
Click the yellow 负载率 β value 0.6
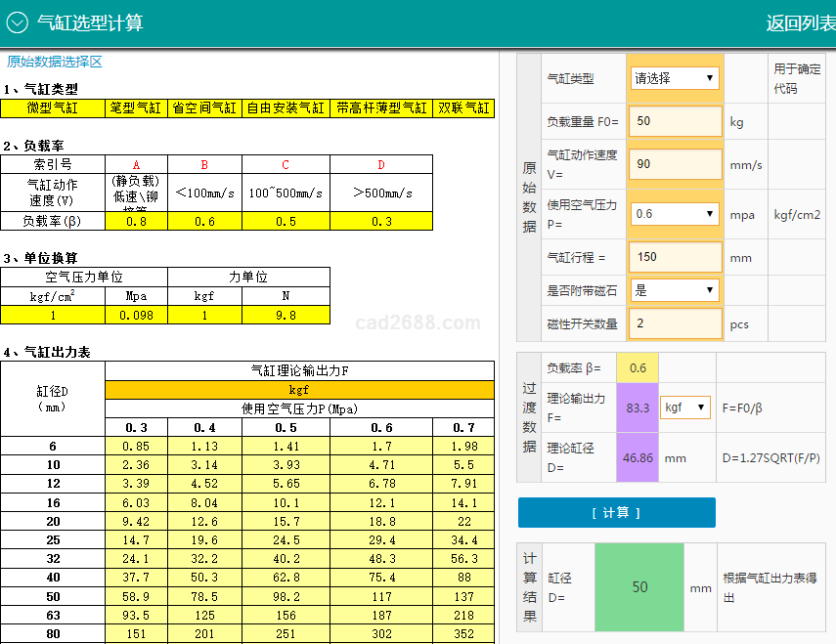coord(638,368)
